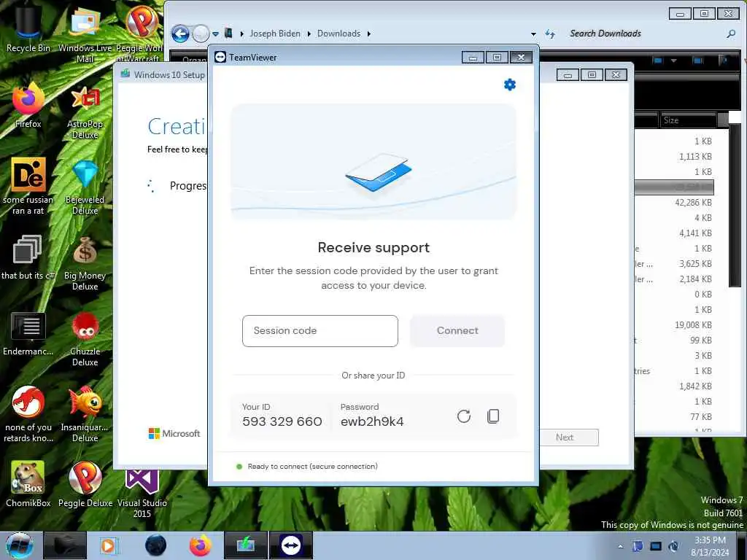This screenshot has width=747, height=560.
Task: Select the file row sized 1,842 KB
Action: click(674, 386)
